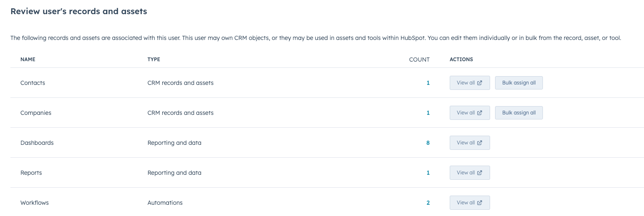Click external-link icon in Contacts View all
Image resolution: width=644 pixels, height=216 pixels.
point(480,83)
